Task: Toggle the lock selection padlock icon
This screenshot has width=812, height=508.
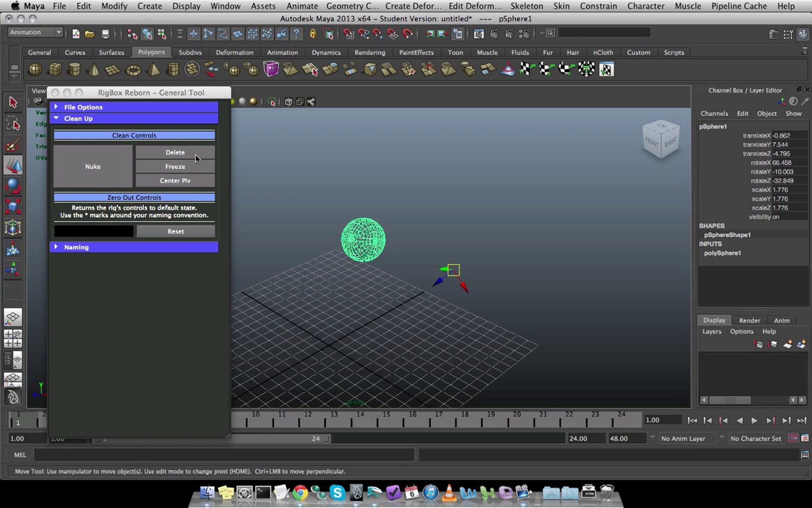Action: tap(313, 34)
